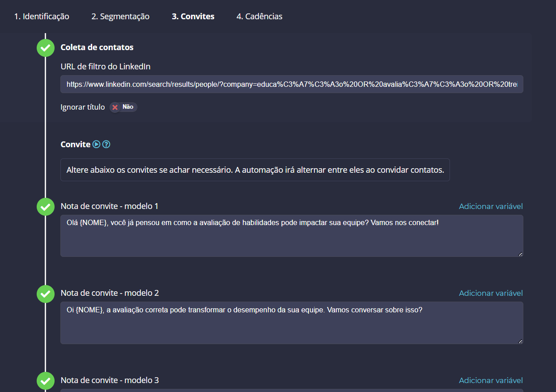Toggle the Ignorar título switch
Image resolution: width=556 pixels, height=392 pixels.
pyautogui.click(x=123, y=107)
